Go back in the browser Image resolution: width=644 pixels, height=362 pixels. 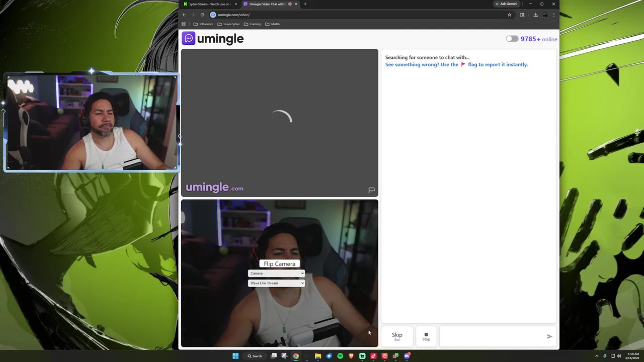coord(184,15)
